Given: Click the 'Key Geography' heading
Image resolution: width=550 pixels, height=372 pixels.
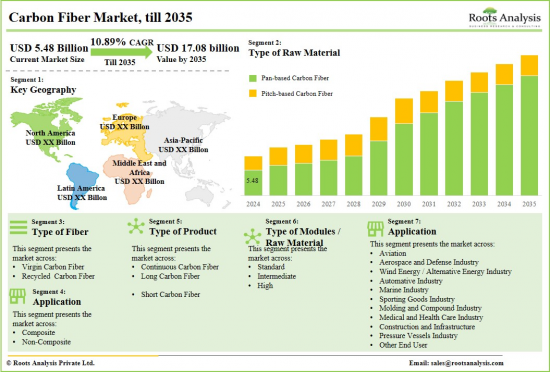Looking at the screenshot, I should click(43, 90).
